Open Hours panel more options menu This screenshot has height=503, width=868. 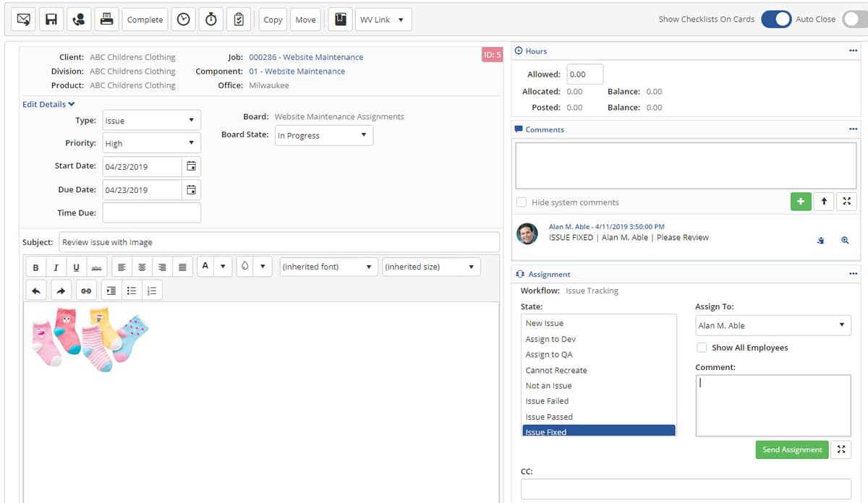coord(853,51)
